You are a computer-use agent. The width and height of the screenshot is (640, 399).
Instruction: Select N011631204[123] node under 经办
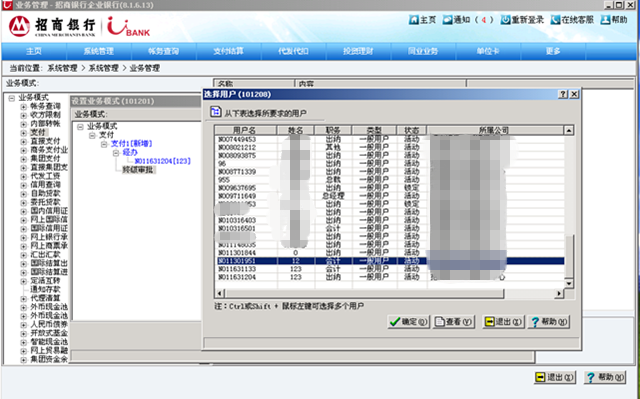pos(162,161)
